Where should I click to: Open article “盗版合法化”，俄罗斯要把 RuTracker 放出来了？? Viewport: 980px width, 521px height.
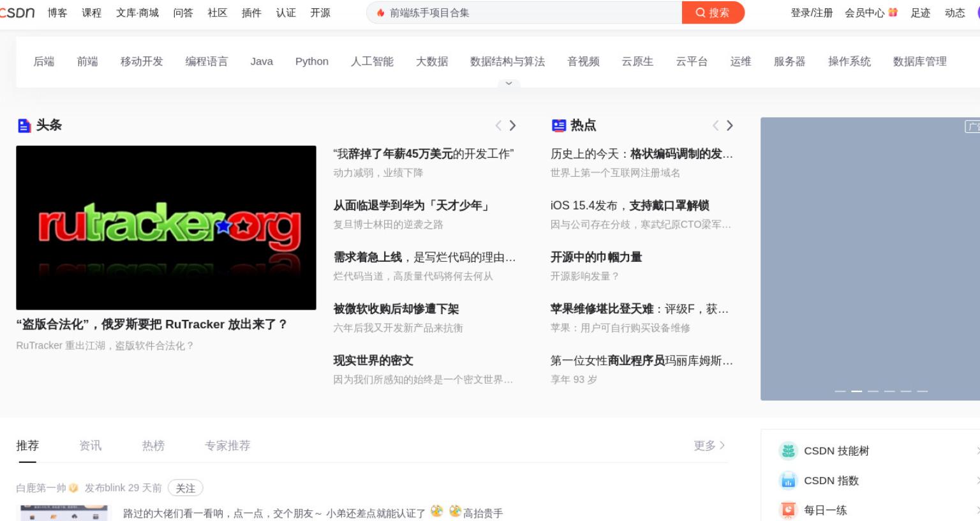tap(152, 325)
